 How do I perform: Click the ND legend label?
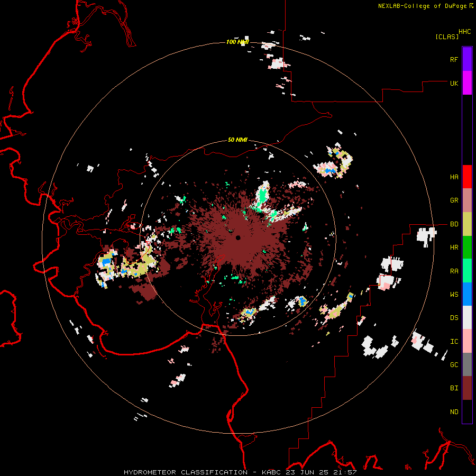(454, 412)
